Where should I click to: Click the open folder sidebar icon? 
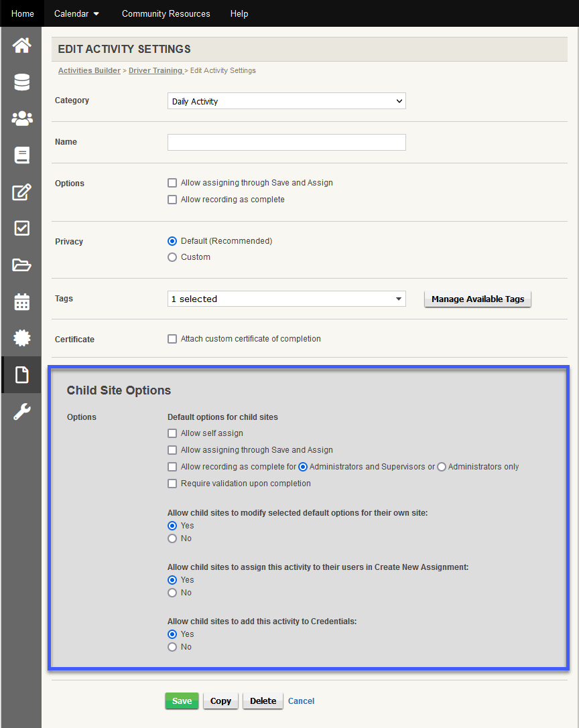point(21,265)
